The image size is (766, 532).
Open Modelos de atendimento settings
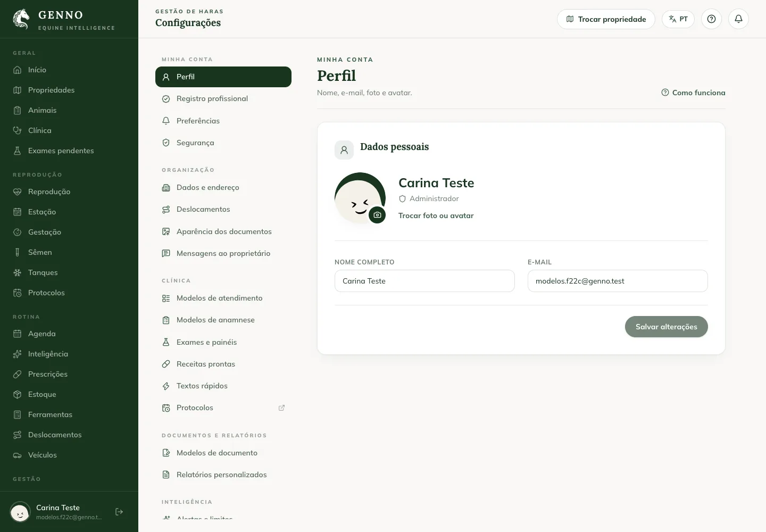(x=223, y=298)
